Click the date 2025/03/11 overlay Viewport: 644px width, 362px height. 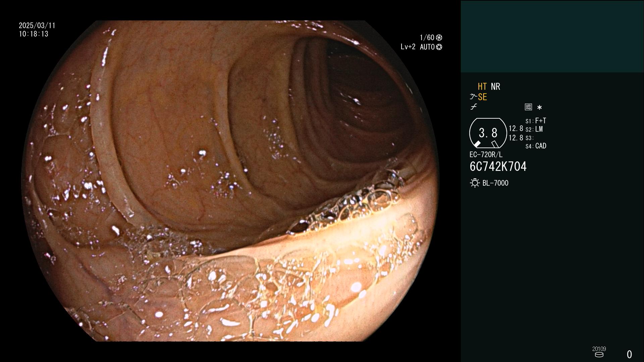(37, 25)
